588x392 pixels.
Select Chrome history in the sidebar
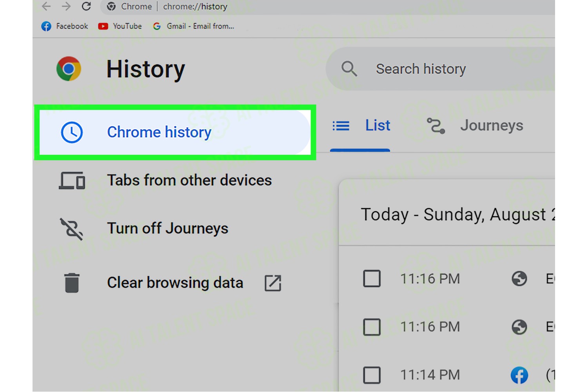(x=175, y=132)
